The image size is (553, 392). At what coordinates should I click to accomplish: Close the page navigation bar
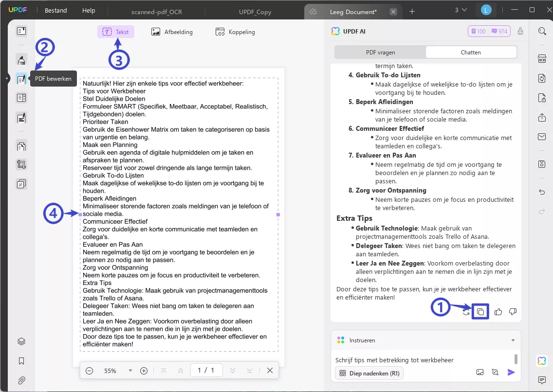pos(270,371)
